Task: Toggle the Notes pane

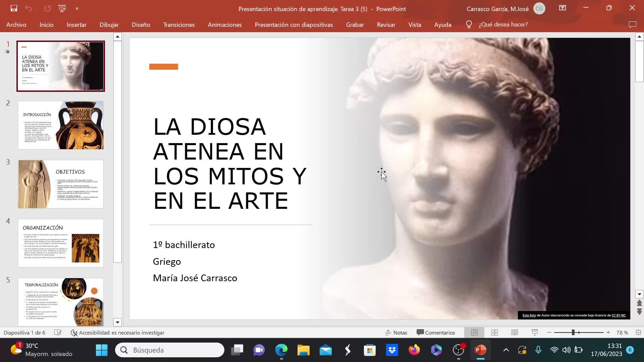Action: [396, 333]
